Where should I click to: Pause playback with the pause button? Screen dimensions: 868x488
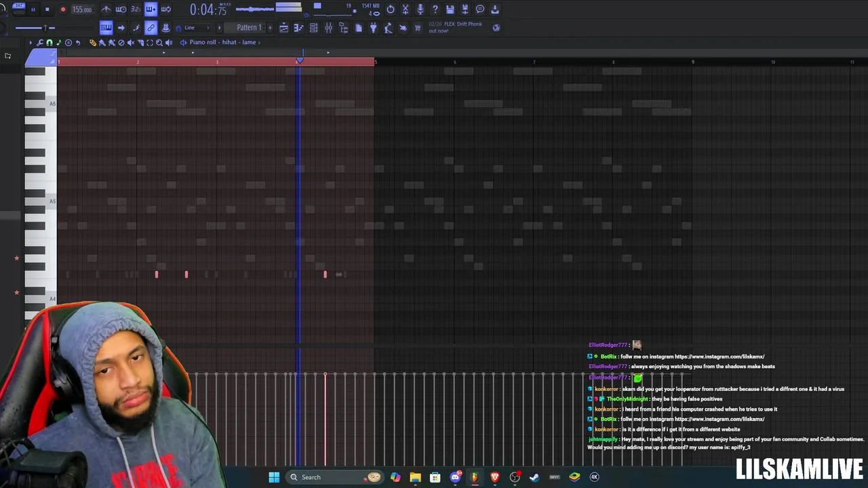click(x=33, y=9)
